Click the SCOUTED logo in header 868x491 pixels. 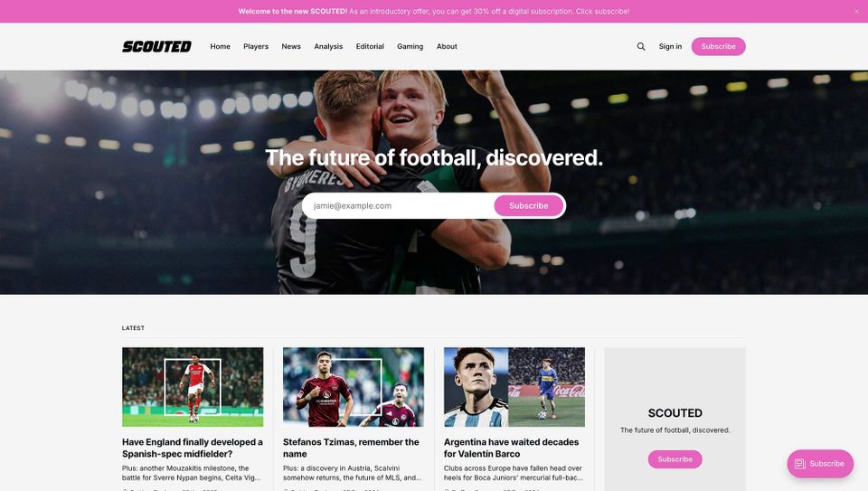[156, 46]
